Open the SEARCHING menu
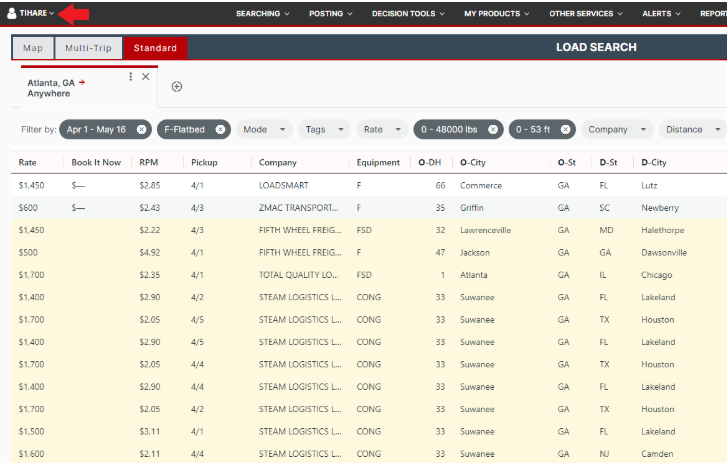727x463 pixels. pyautogui.click(x=262, y=14)
